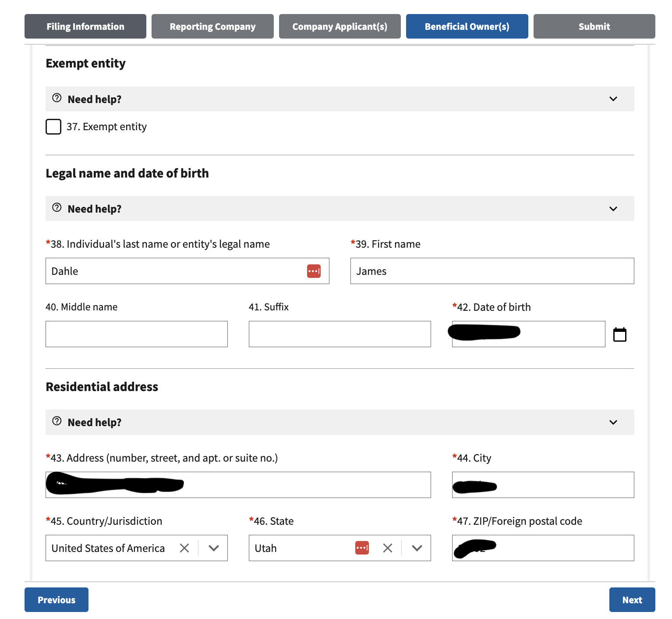
Task: Open the State dropdown arrow
Action: coord(417,548)
